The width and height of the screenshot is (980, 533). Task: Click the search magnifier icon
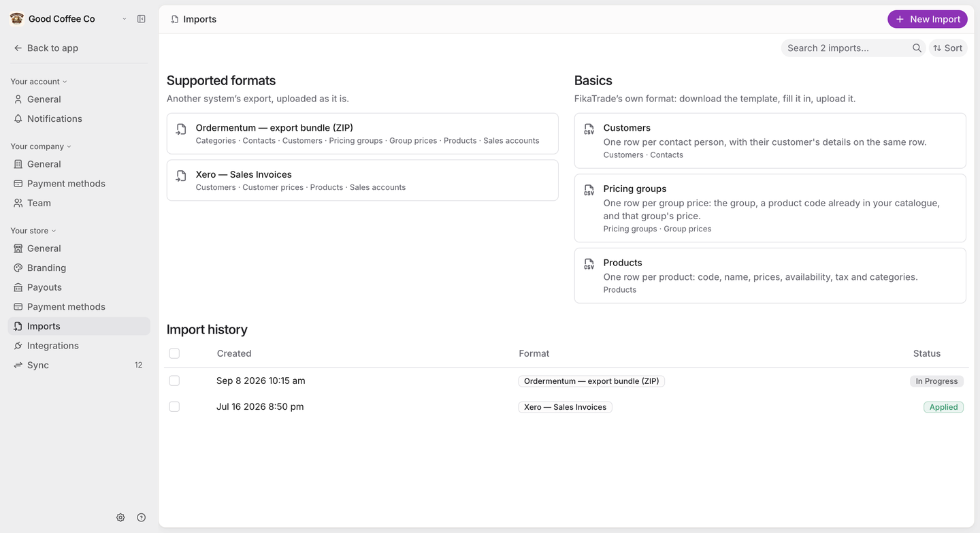(917, 48)
